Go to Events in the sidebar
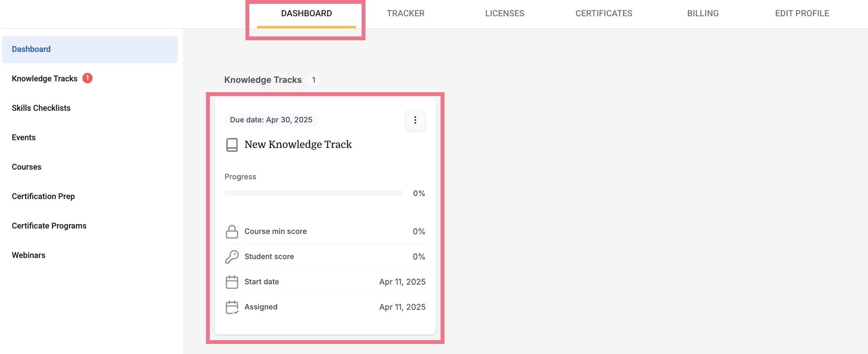This screenshot has width=868, height=354. pos(24,137)
